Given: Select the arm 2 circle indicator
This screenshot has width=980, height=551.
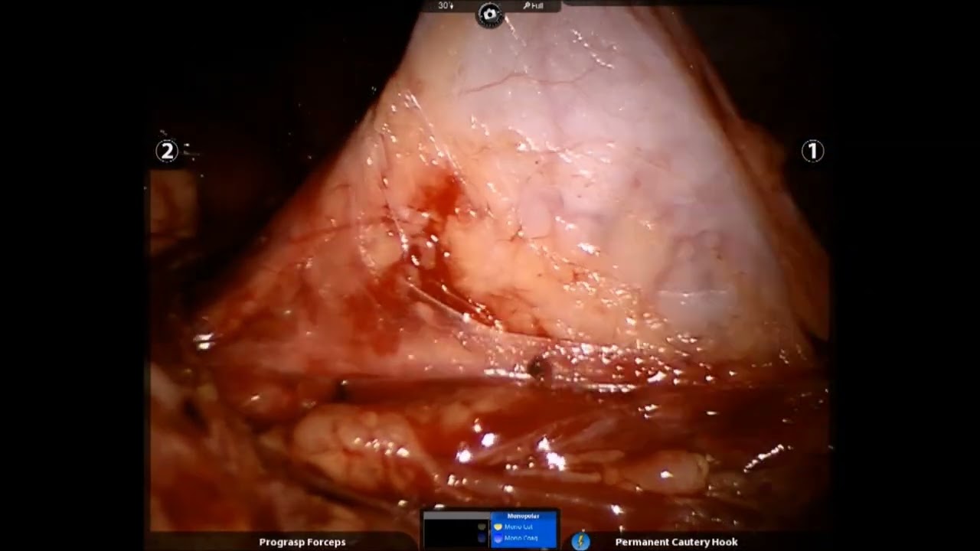Looking at the screenshot, I should click(167, 152).
